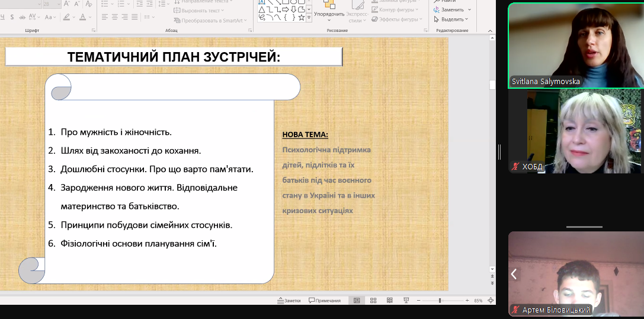Select the star shape in shapes gallery
The width and height of the screenshot is (644, 319).
(302, 17)
